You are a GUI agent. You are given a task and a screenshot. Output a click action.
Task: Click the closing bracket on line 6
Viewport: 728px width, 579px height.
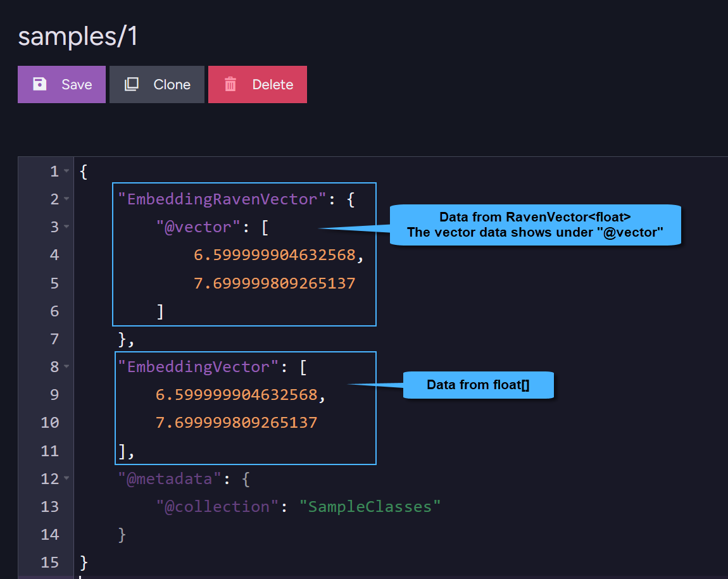coord(160,311)
